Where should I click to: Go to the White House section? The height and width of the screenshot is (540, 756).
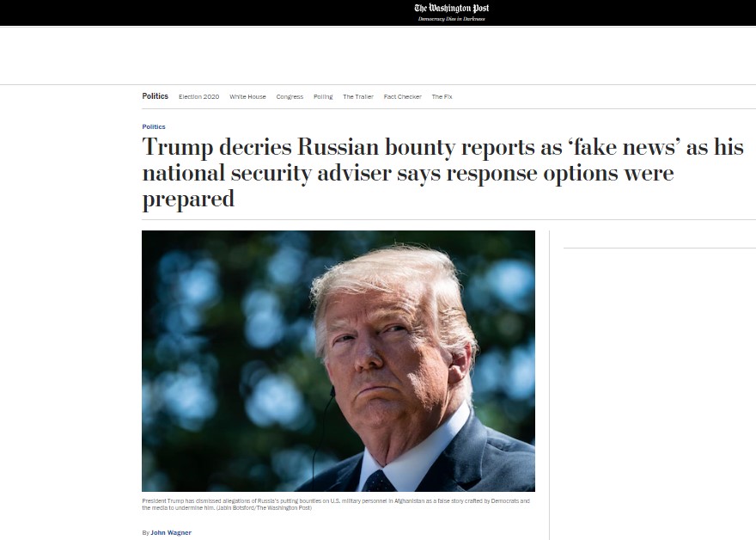(x=247, y=96)
